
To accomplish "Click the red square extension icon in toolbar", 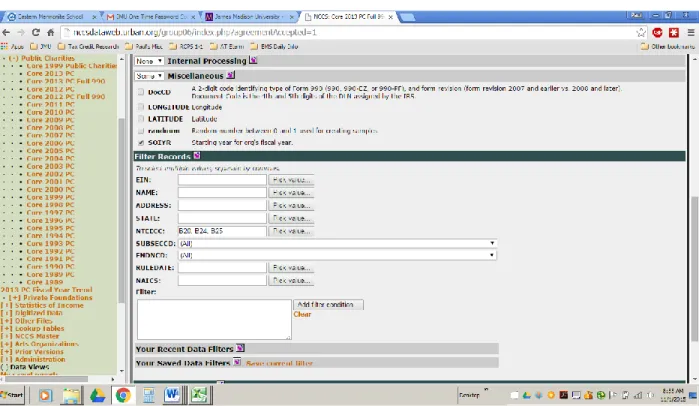I will click(674, 33).
